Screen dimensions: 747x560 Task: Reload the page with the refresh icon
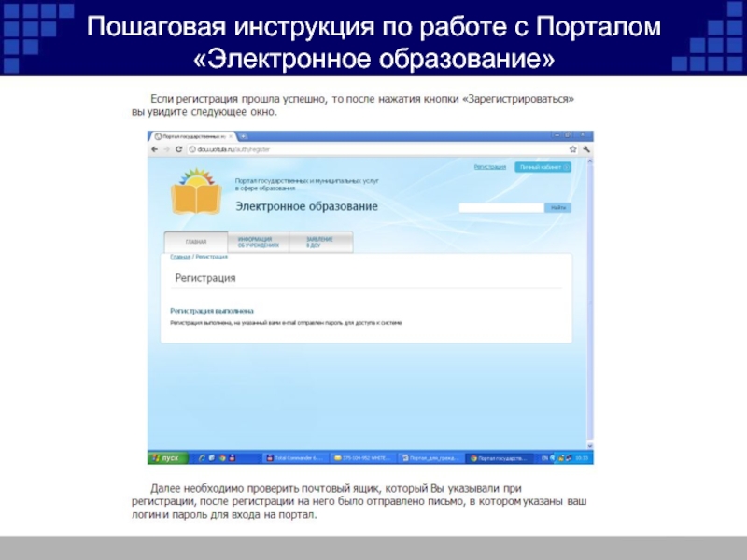[x=178, y=149]
